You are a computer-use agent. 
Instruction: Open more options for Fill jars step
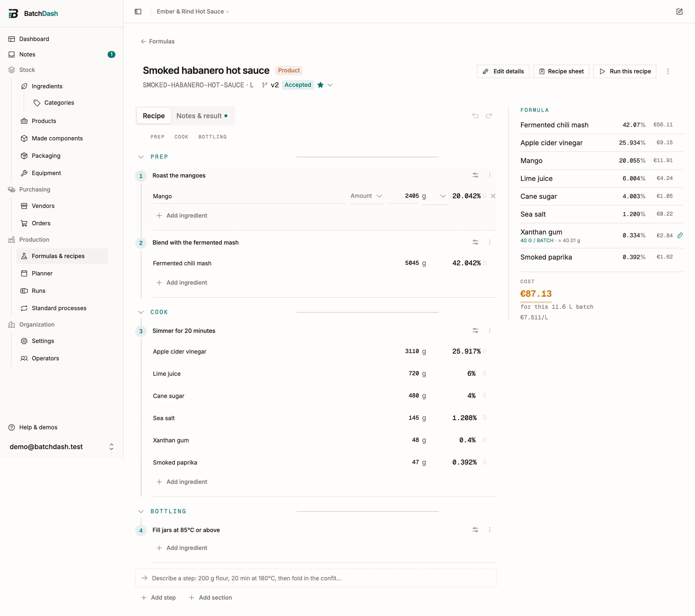[490, 530]
